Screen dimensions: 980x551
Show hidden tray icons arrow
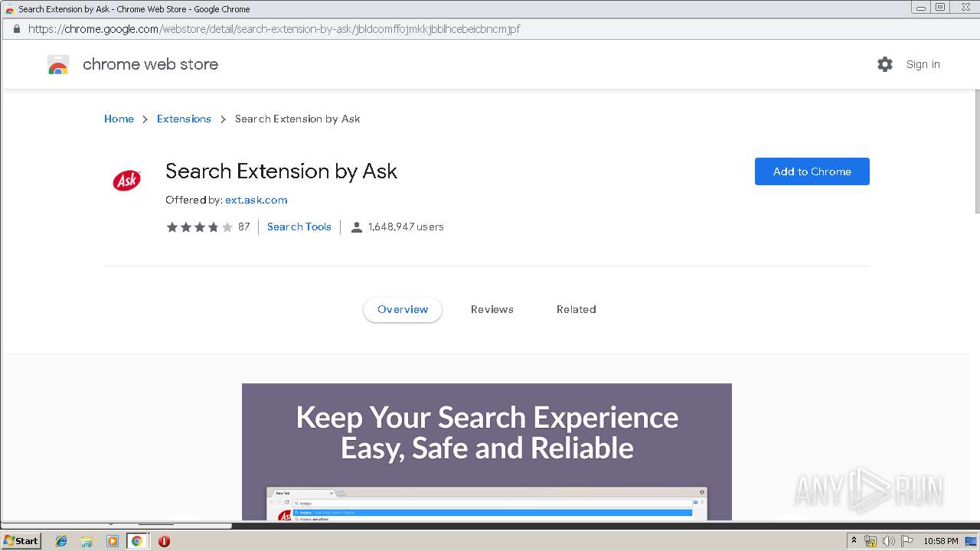(854, 540)
